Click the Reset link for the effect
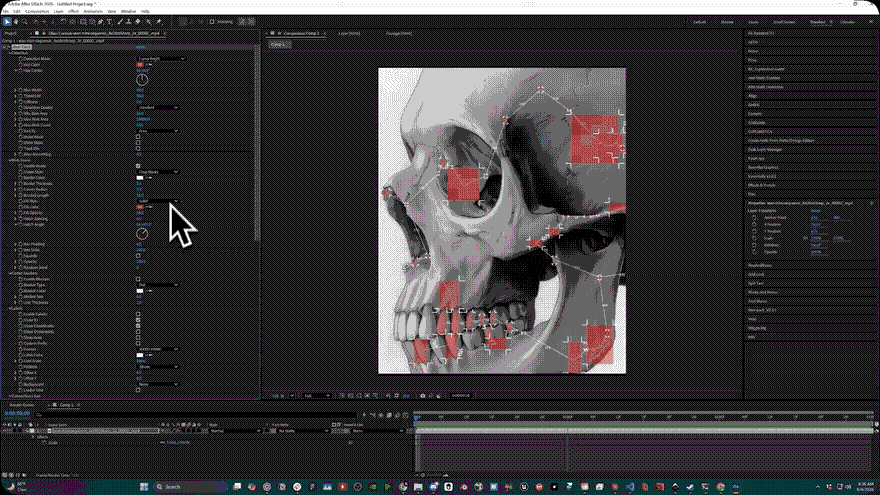880x495 pixels. point(140,47)
